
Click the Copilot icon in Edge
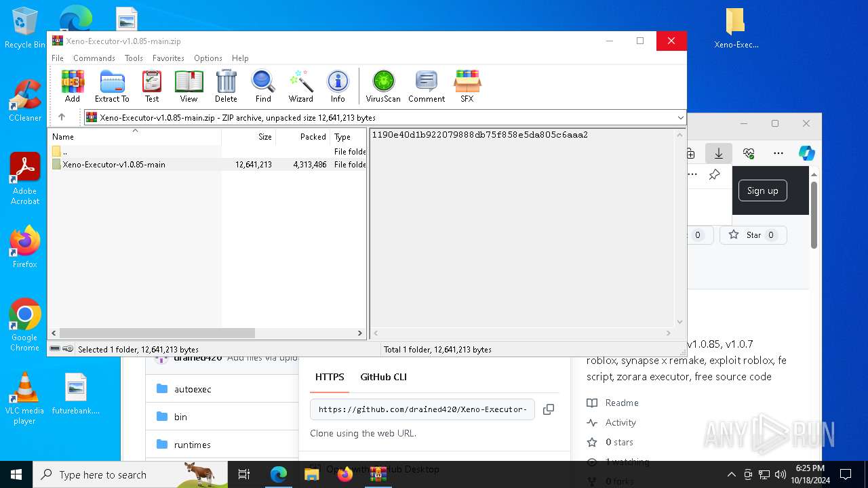806,153
